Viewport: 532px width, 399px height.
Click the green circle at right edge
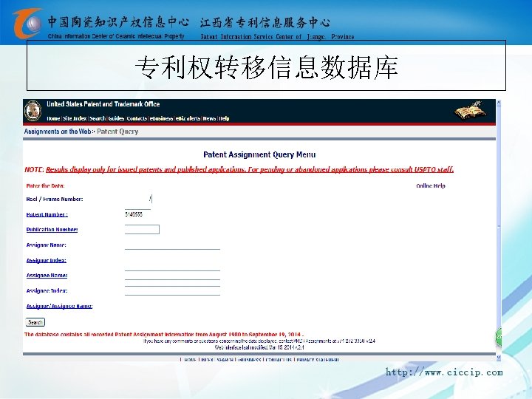coord(499,337)
